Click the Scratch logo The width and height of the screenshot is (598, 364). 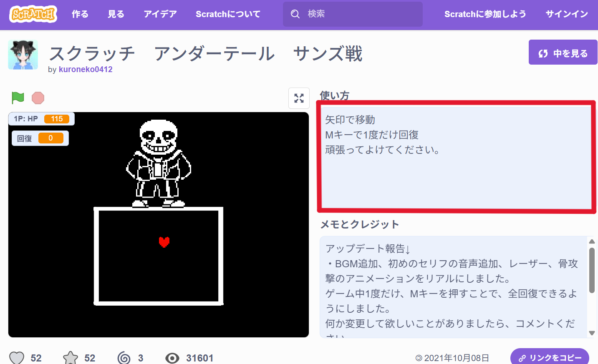tap(33, 14)
